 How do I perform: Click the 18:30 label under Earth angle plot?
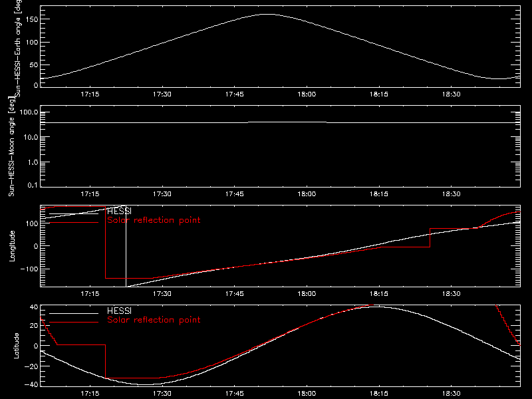tap(452, 94)
